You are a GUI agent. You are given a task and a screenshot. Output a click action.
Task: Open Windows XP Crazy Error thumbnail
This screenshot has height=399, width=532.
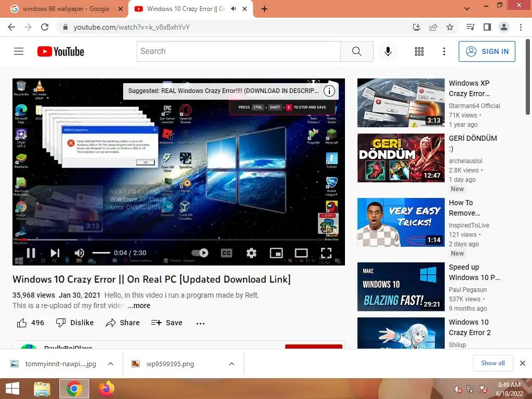401,103
